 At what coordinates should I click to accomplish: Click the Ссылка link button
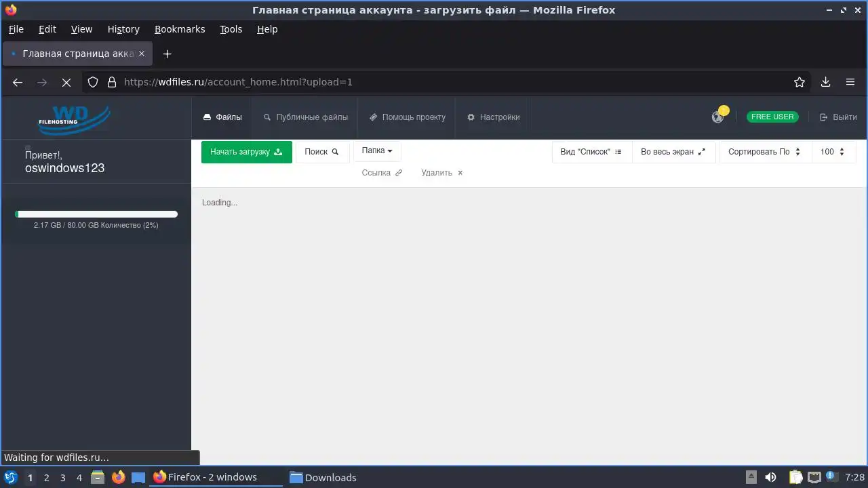pyautogui.click(x=382, y=173)
